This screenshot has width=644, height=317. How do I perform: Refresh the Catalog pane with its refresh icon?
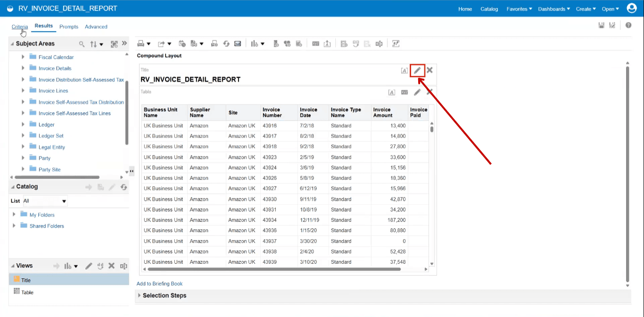point(124,187)
